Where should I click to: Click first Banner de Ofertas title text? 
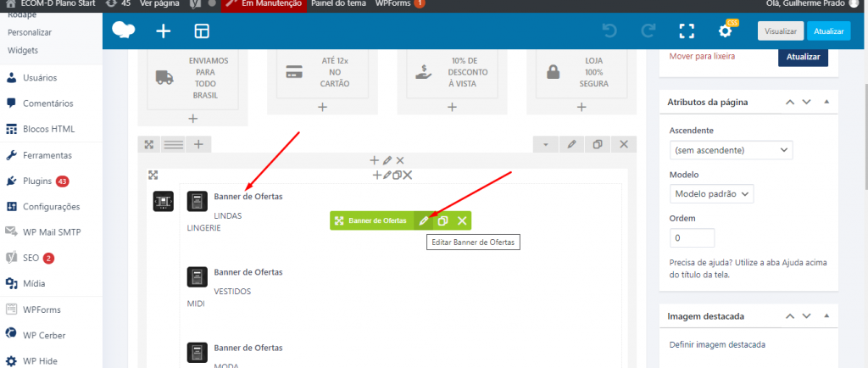tap(248, 197)
